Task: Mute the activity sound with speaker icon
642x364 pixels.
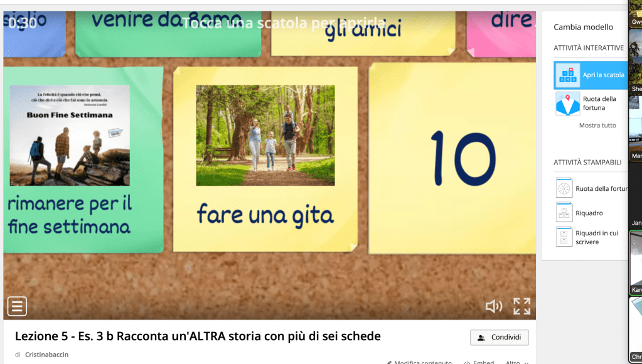Action: tap(493, 306)
